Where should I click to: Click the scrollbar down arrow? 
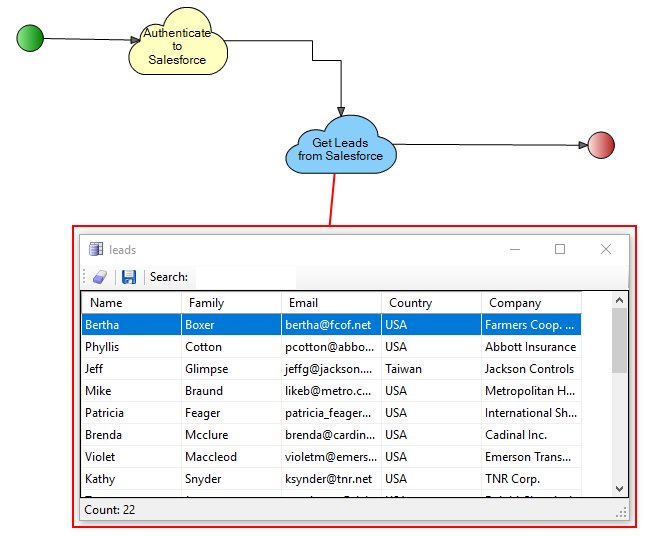[x=619, y=489]
